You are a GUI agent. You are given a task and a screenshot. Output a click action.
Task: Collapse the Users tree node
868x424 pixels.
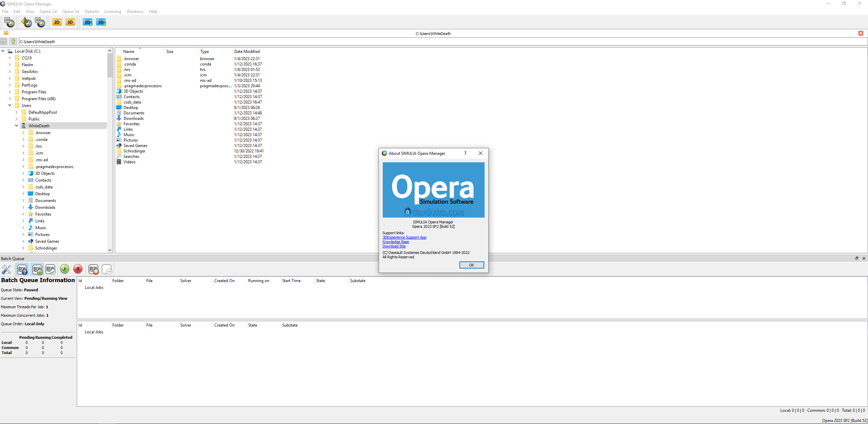click(10, 105)
